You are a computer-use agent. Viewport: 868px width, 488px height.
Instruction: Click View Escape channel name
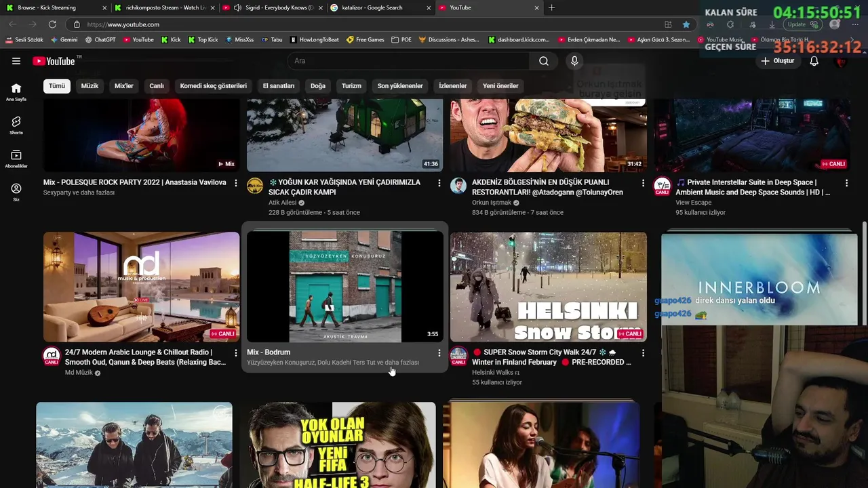[693, 203]
